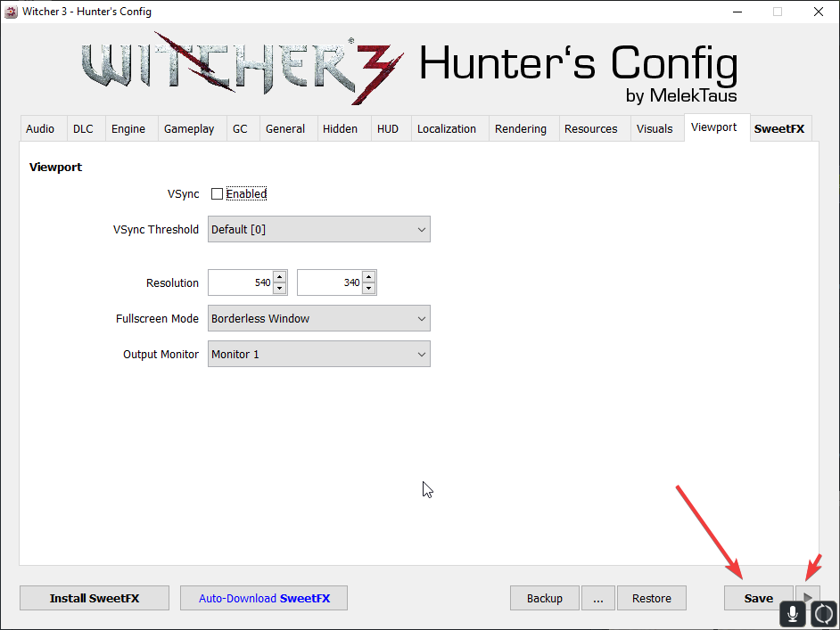The height and width of the screenshot is (630, 840).
Task: Click the resolution width field showing 540
Action: pos(241,282)
